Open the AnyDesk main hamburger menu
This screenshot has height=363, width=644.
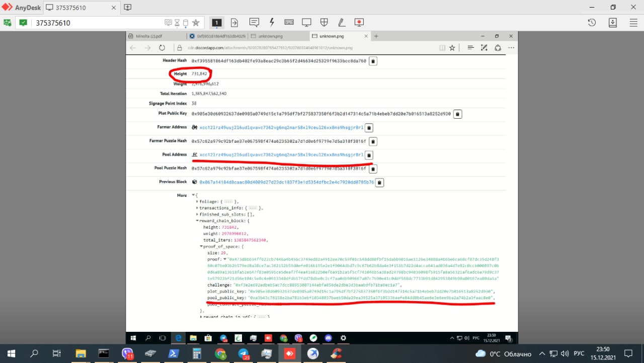coord(633,23)
